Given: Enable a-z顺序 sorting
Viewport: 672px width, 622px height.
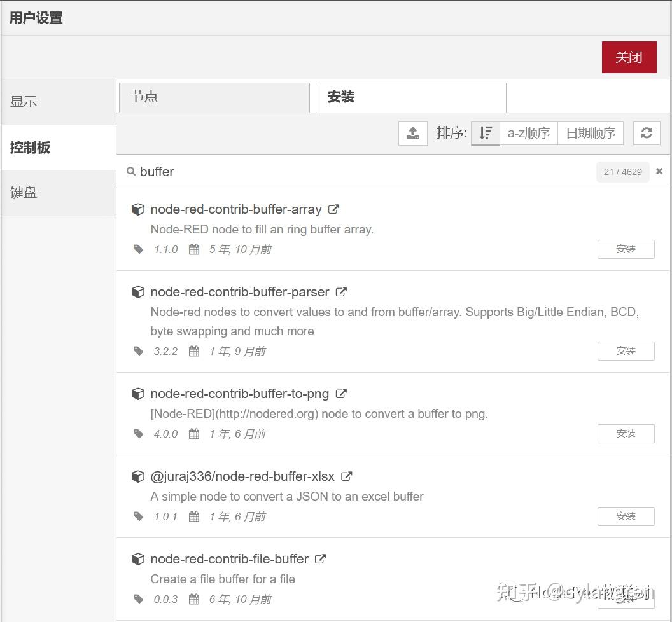Looking at the screenshot, I should tap(528, 133).
